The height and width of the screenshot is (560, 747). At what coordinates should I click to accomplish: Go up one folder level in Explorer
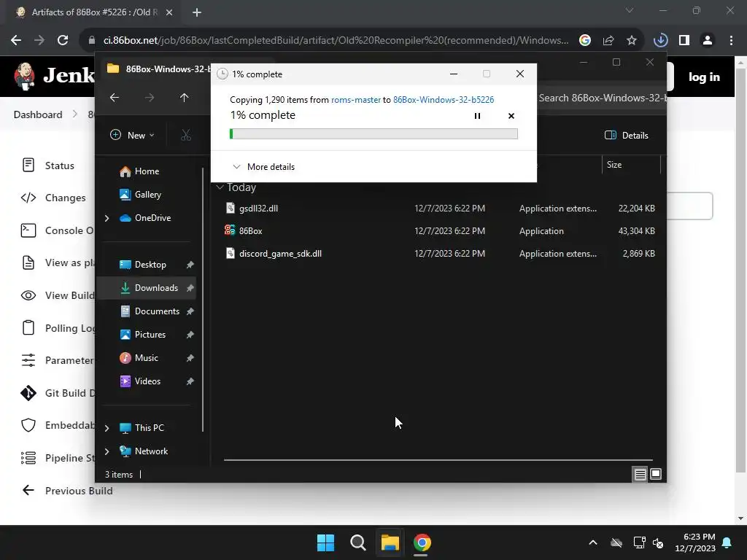tap(185, 98)
